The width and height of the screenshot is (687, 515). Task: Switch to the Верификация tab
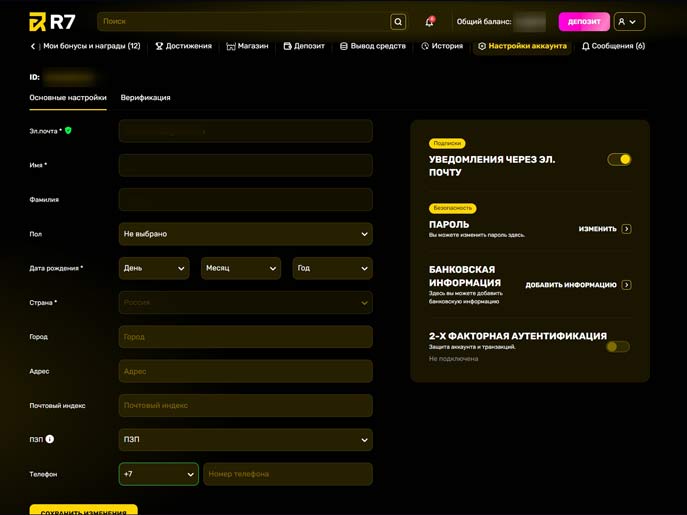pos(145,98)
